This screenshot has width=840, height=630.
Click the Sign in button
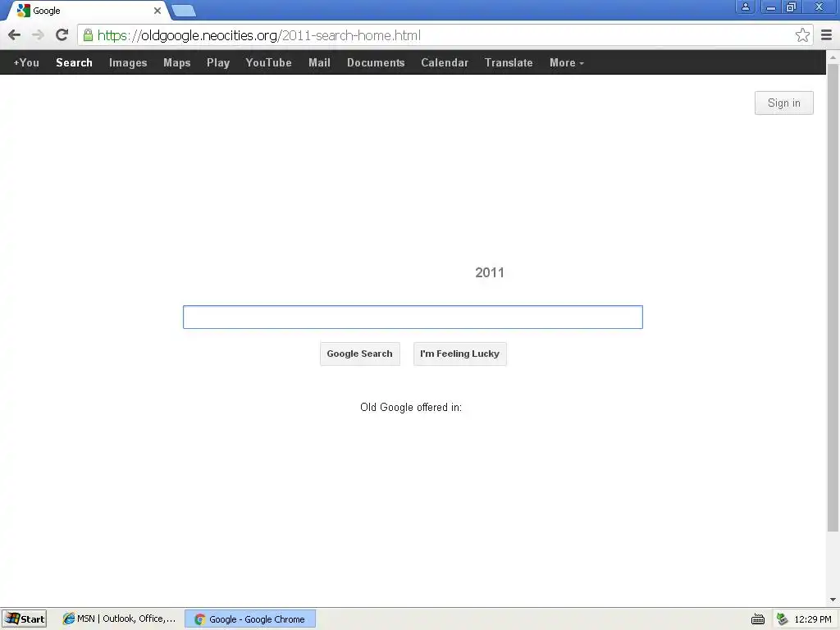(783, 103)
